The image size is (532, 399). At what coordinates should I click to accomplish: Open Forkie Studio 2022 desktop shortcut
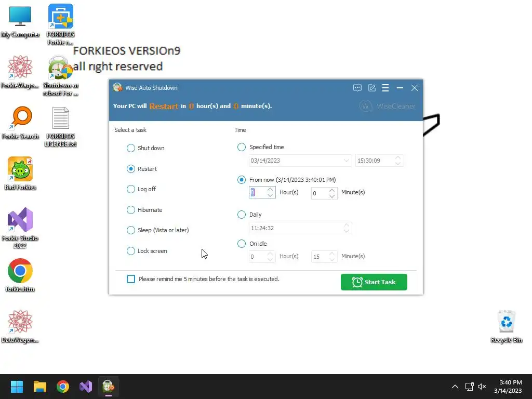(20, 228)
